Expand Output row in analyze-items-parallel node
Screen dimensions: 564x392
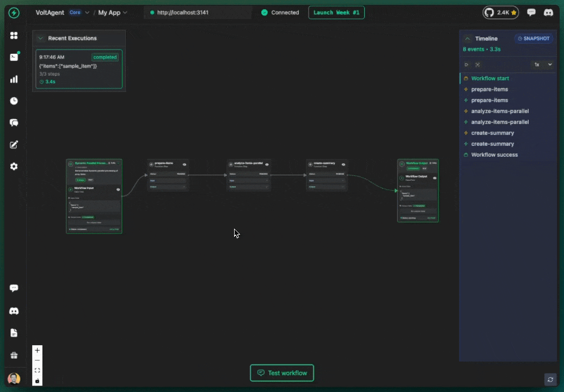click(x=249, y=187)
